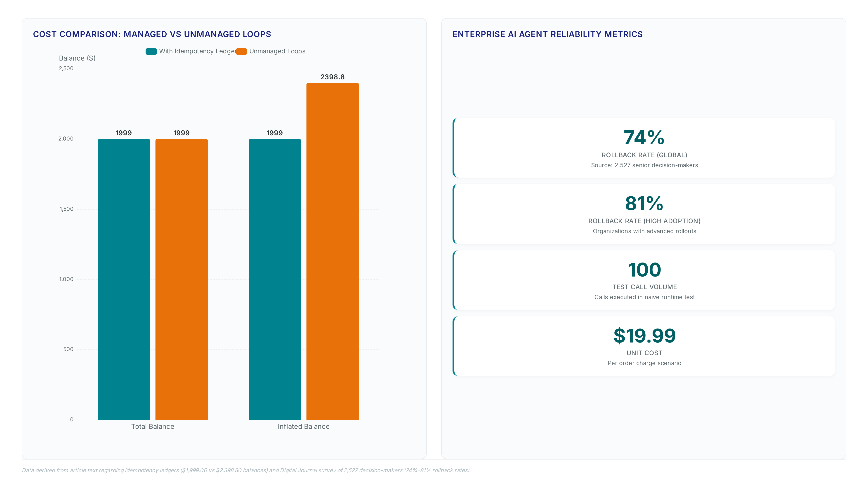Click the 2,500 y-axis tick label
Image resolution: width=868 pixels, height=488 pixels.
pos(66,68)
